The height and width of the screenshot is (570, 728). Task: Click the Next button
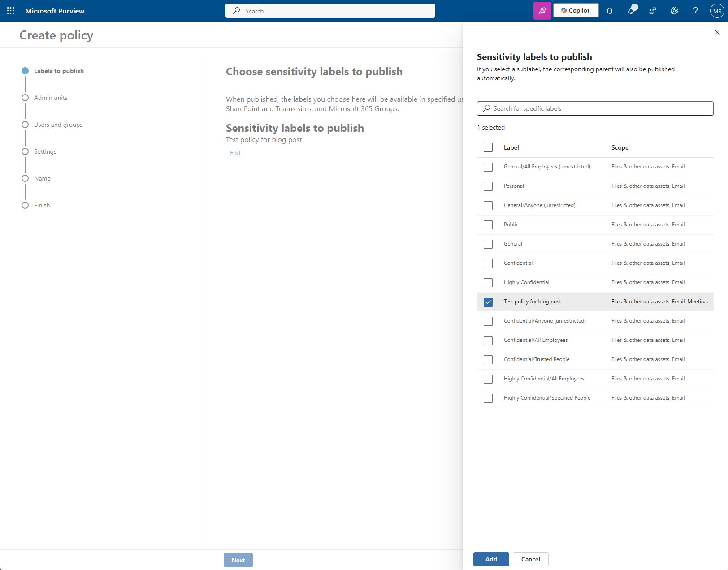[238, 560]
